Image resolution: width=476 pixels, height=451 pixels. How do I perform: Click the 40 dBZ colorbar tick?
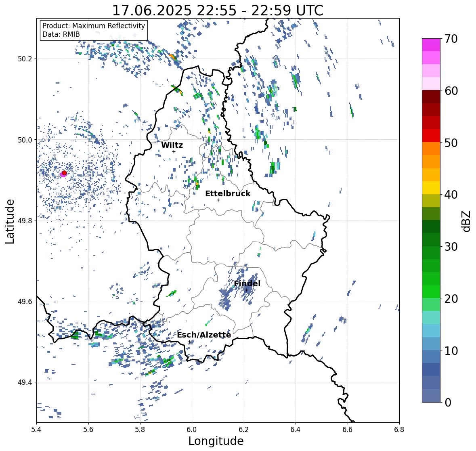(x=451, y=195)
